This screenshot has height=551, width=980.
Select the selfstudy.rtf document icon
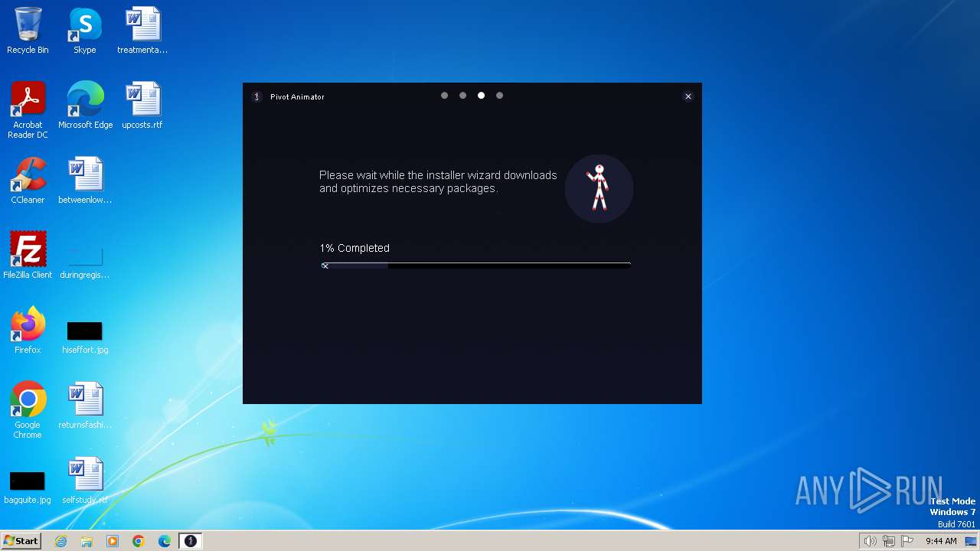point(85,481)
